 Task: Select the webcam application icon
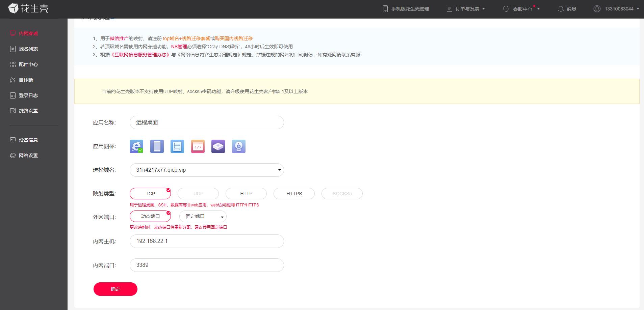coord(238,146)
